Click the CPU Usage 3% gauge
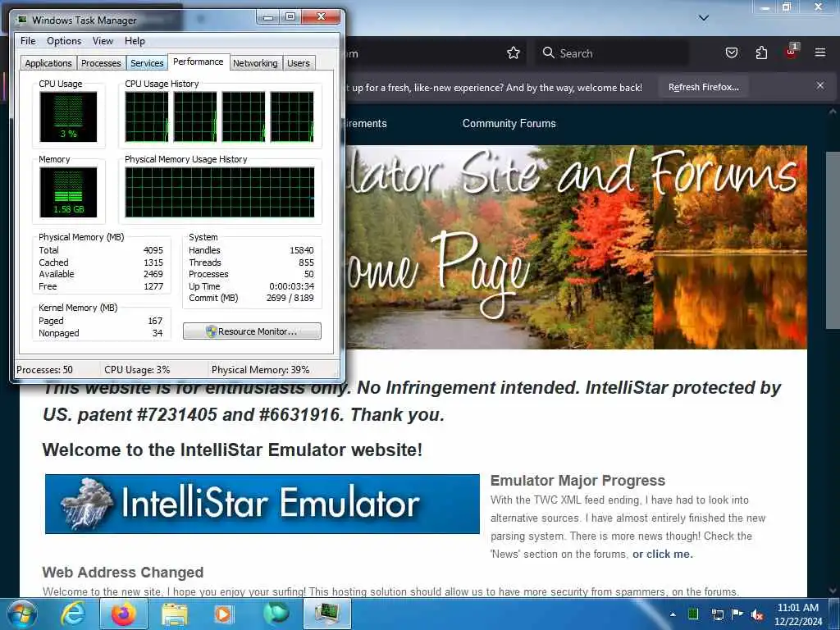 [x=68, y=116]
